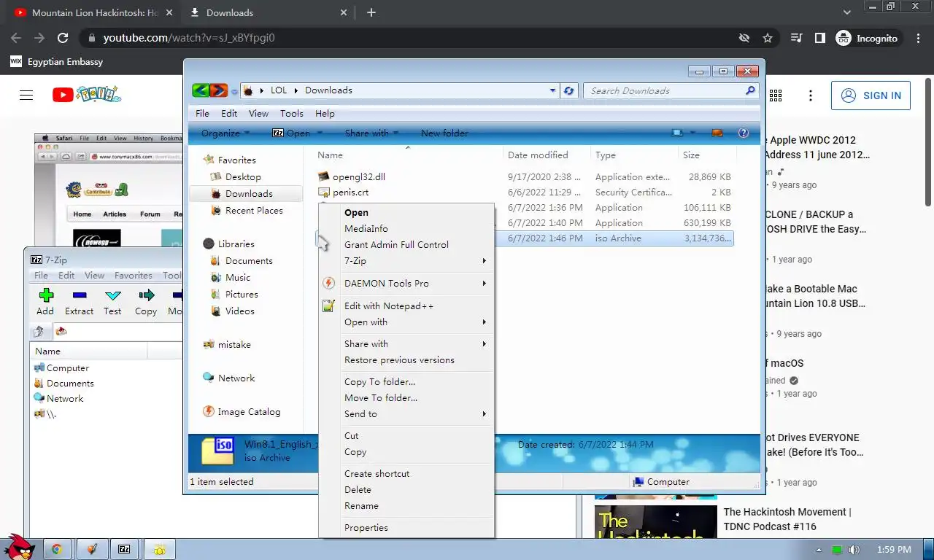934x560 pixels.
Task: Click the DAEMON Tools Pro lightning icon
Action: coord(329,284)
